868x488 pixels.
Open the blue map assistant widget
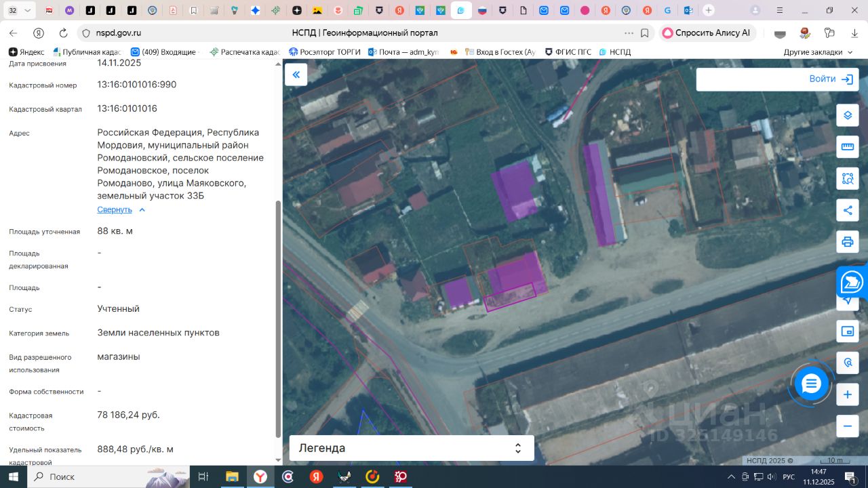[x=852, y=282]
